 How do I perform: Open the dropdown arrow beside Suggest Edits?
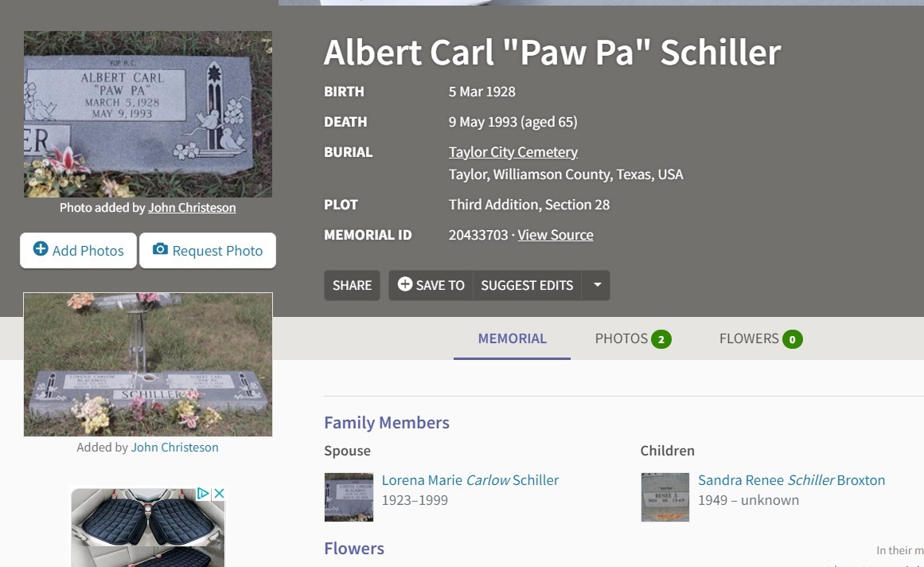596,285
